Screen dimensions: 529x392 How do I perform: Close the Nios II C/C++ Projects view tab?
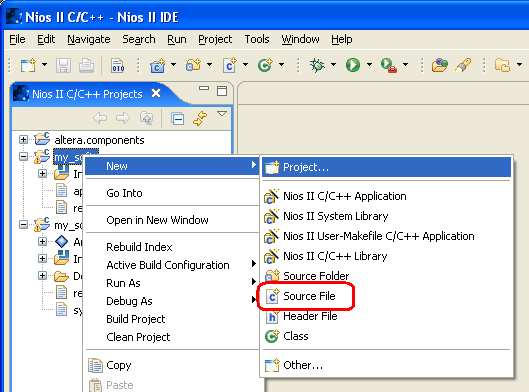click(156, 93)
